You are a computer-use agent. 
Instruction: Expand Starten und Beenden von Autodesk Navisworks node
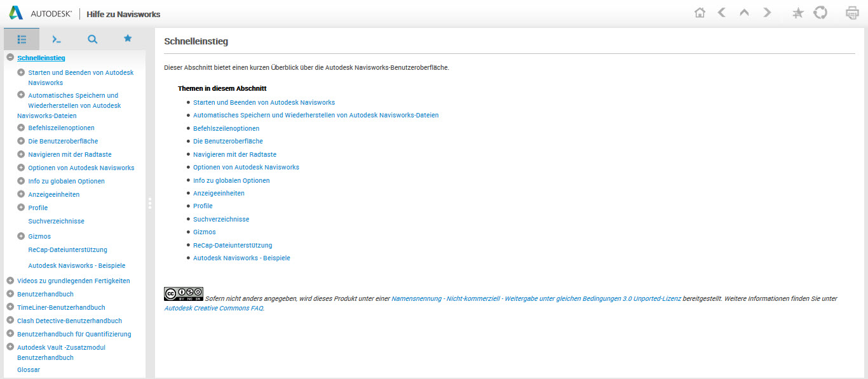[21, 72]
